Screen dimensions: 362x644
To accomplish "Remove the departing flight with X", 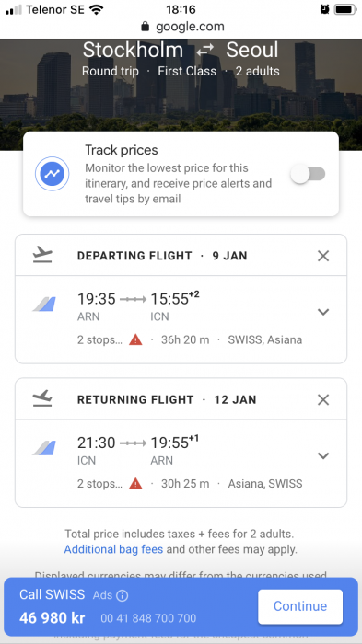I will [323, 256].
